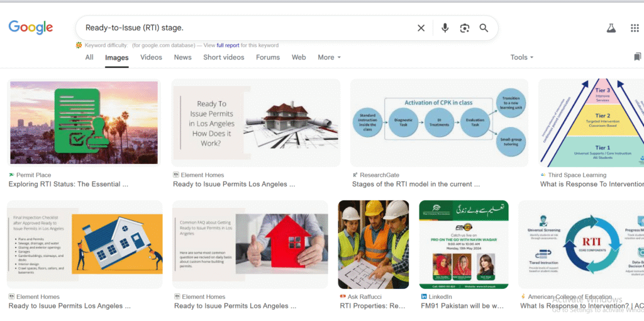Click the American College of Education source name
Viewport: 644px width, 321px height.
[x=570, y=297]
